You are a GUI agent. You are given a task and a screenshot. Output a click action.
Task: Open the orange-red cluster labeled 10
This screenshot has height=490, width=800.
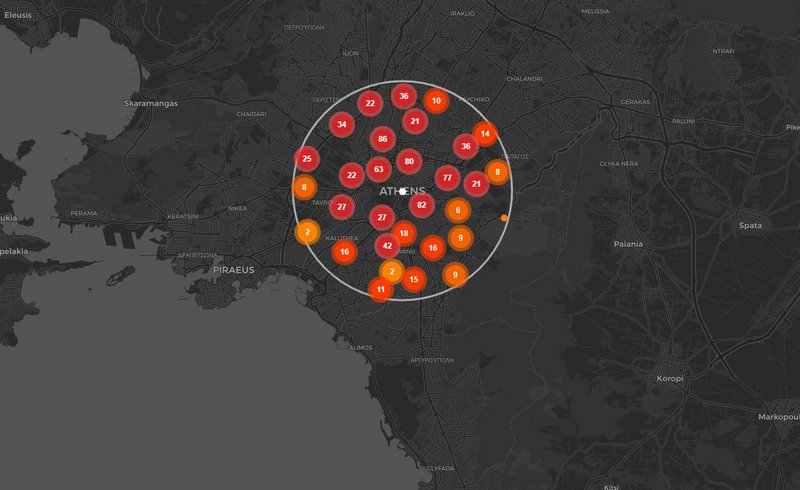pos(436,101)
